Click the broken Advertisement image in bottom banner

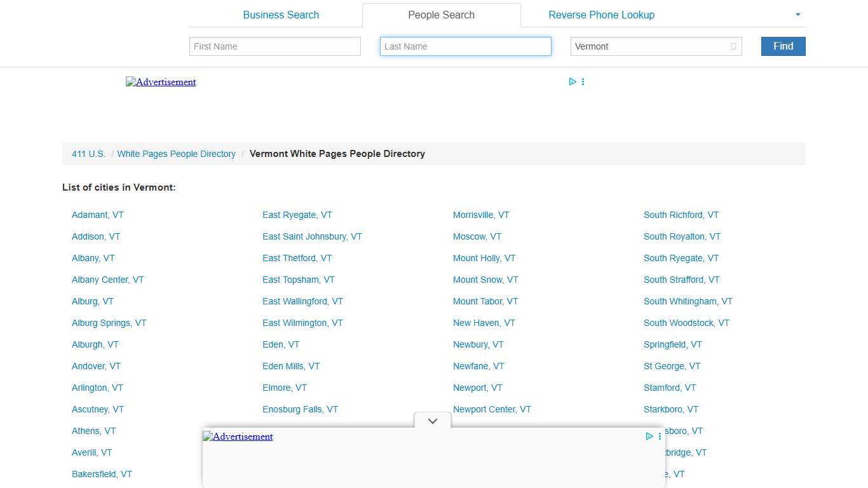pyautogui.click(x=238, y=437)
